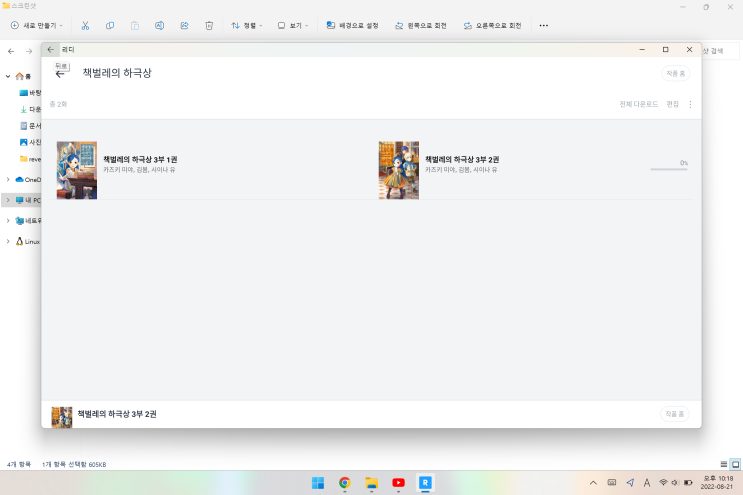Select Linux in the navigation pane
The height and width of the screenshot is (495, 743).
pyautogui.click(x=28, y=242)
